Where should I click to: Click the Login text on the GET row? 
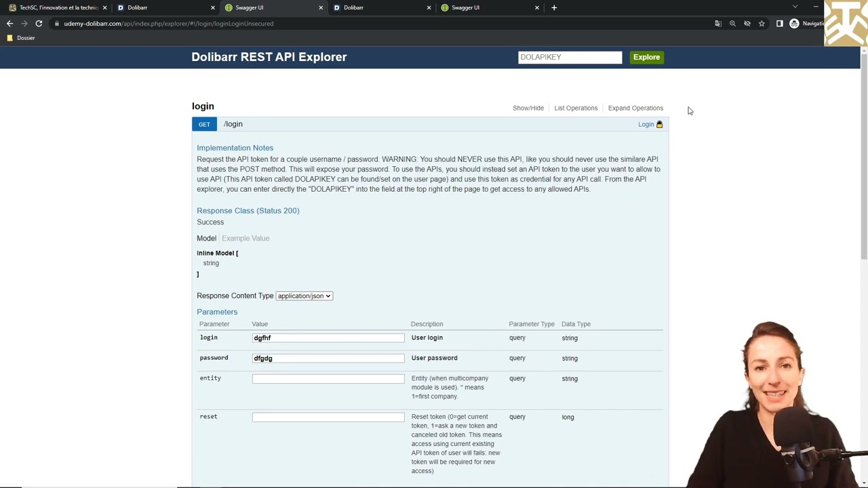pos(646,124)
